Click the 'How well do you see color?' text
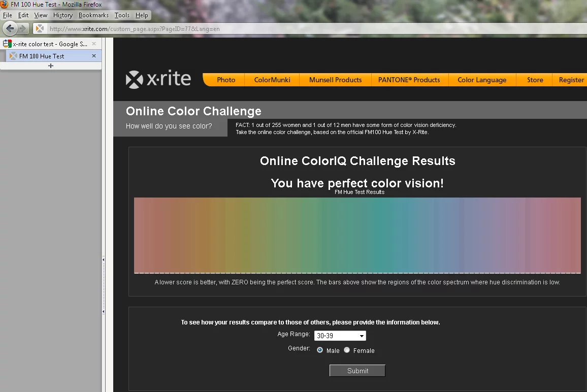Image resolution: width=587 pixels, height=392 pixels. [169, 126]
